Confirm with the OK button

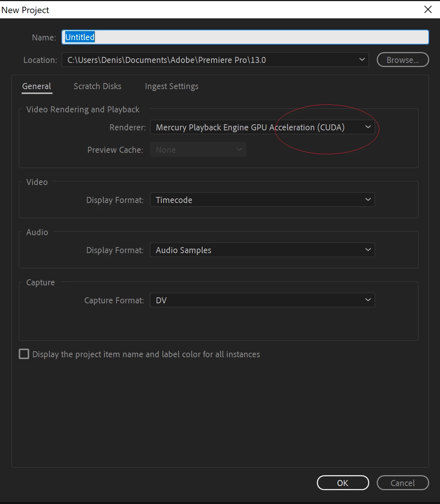(343, 483)
